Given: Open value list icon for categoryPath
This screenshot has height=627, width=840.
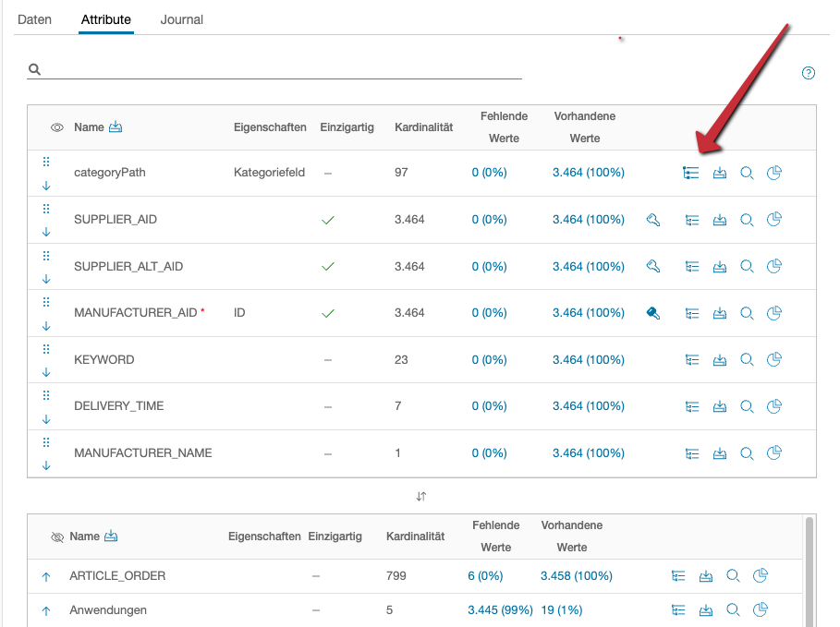Looking at the screenshot, I should 690,173.
